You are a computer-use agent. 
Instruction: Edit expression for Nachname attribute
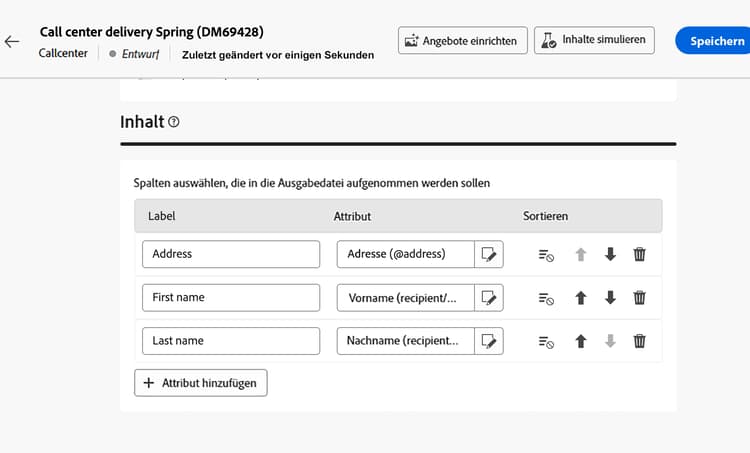(488, 341)
